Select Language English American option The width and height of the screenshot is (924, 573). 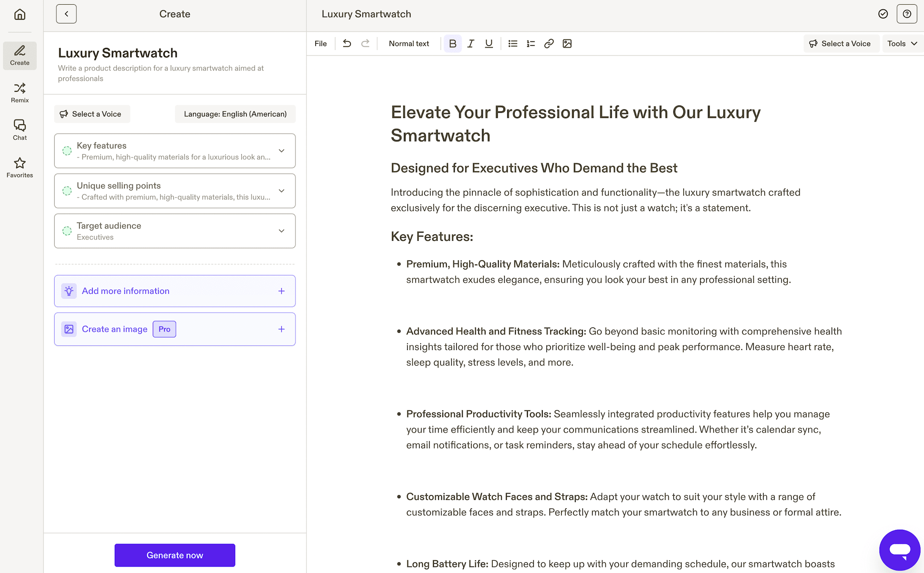(235, 114)
